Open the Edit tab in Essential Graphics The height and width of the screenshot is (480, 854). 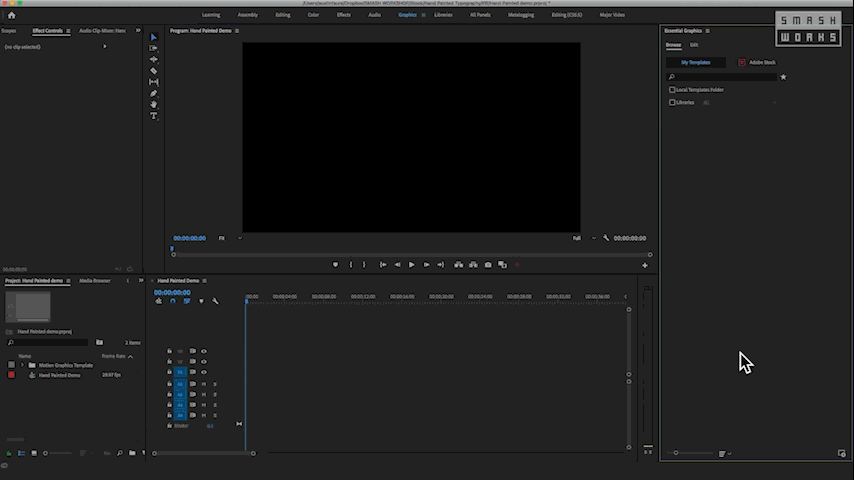coord(694,45)
